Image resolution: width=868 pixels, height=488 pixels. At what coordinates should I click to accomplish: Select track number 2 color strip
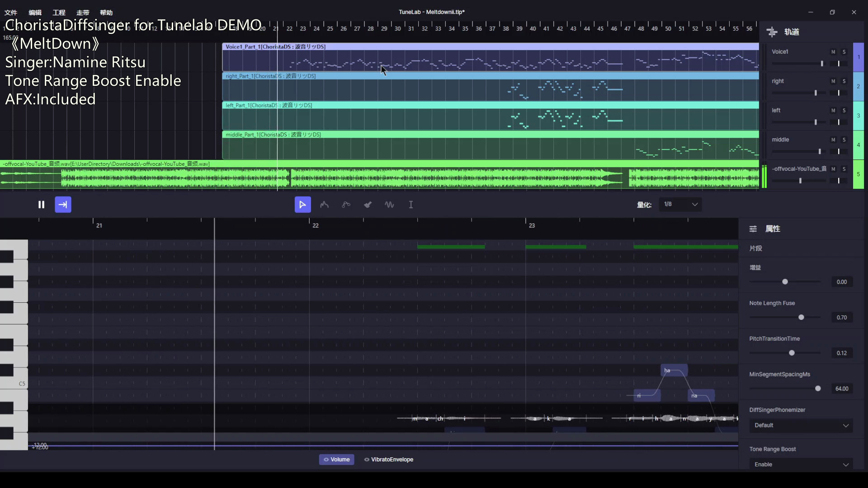click(x=858, y=86)
